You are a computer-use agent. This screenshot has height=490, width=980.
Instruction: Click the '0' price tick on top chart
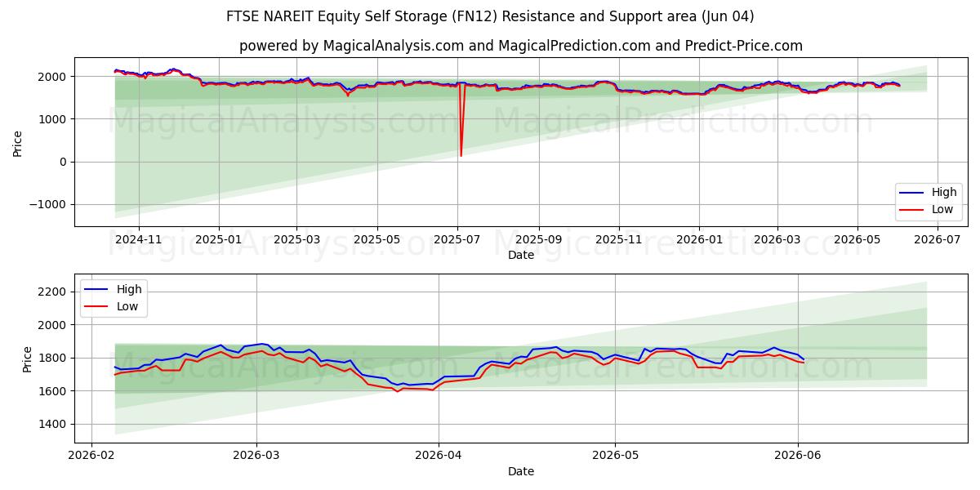64,162
